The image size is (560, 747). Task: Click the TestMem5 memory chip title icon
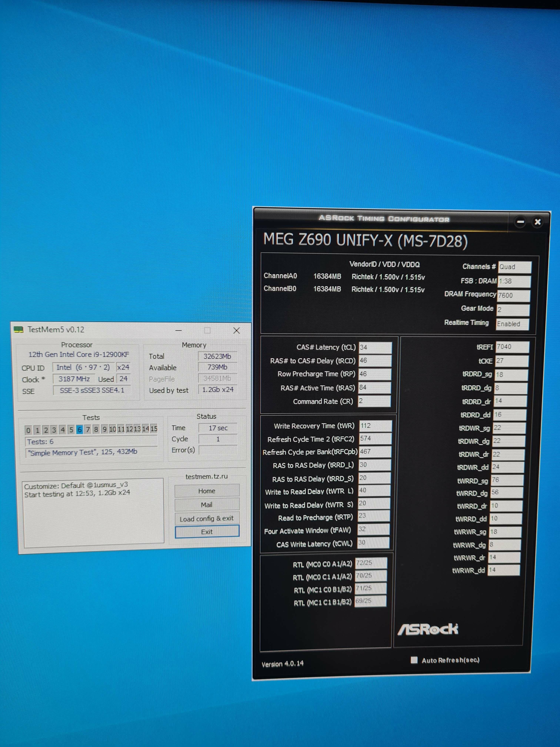point(19,329)
